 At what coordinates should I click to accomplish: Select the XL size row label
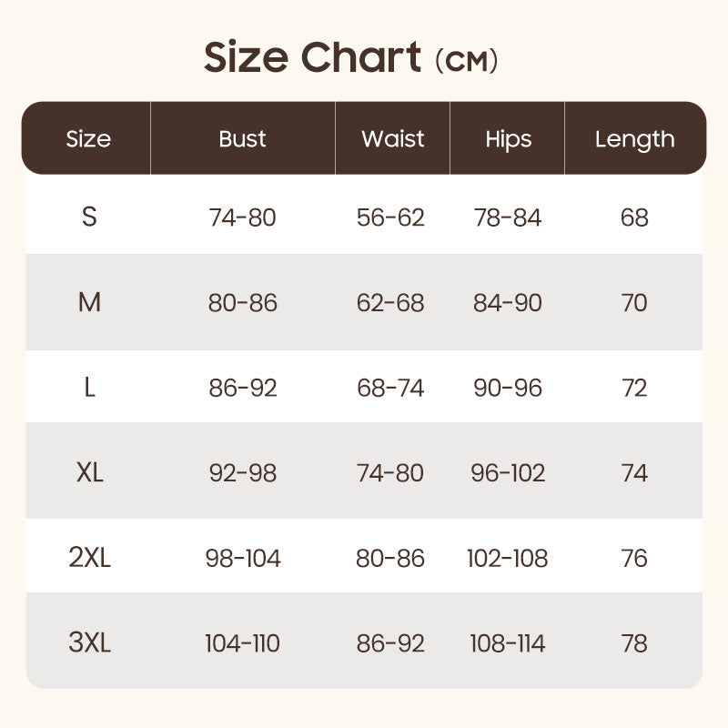[x=89, y=473]
